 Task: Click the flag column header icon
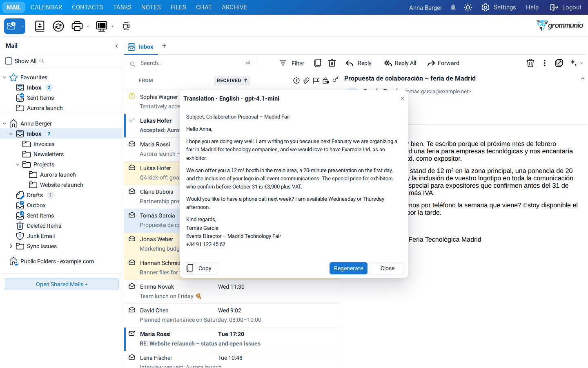316,81
